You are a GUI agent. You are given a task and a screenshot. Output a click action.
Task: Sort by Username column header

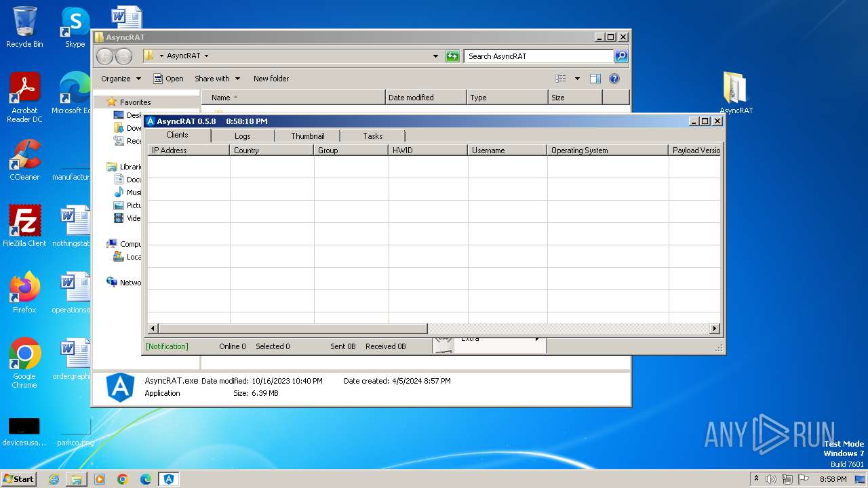point(507,150)
